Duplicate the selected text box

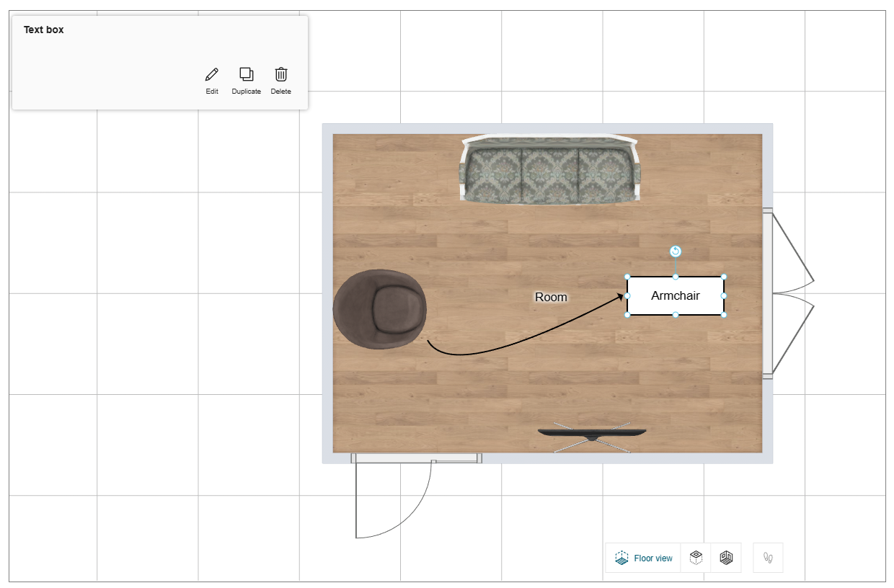(246, 74)
